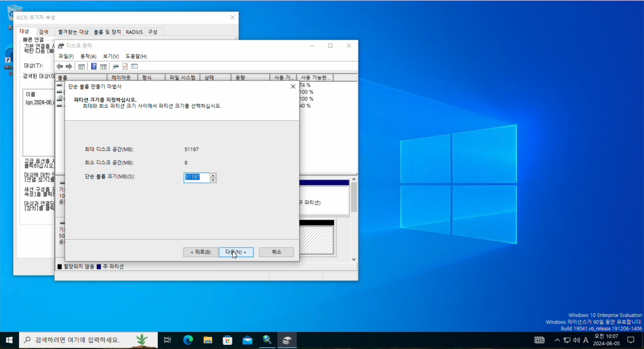644x349 pixels.
Task: Open the 동작(A) menu
Action: (88, 56)
